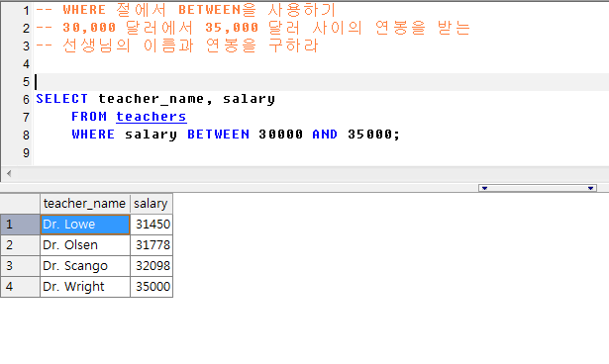Click the underlined teachers table name

coord(152,117)
